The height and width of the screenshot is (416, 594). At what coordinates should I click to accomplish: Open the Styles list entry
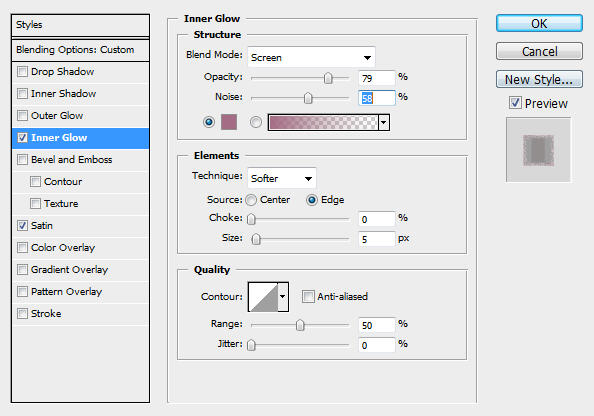pyautogui.click(x=80, y=25)
